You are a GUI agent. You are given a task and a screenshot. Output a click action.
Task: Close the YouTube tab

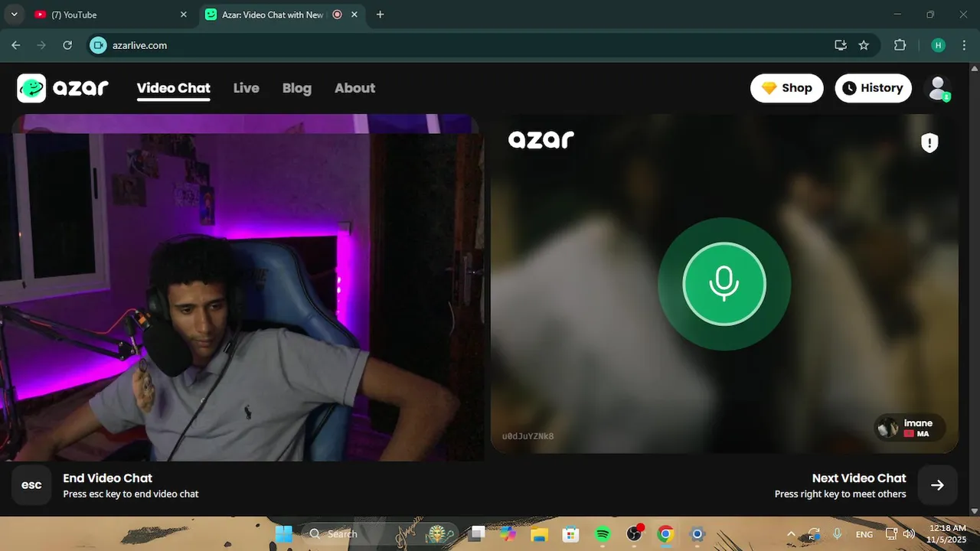click(183, 15)
